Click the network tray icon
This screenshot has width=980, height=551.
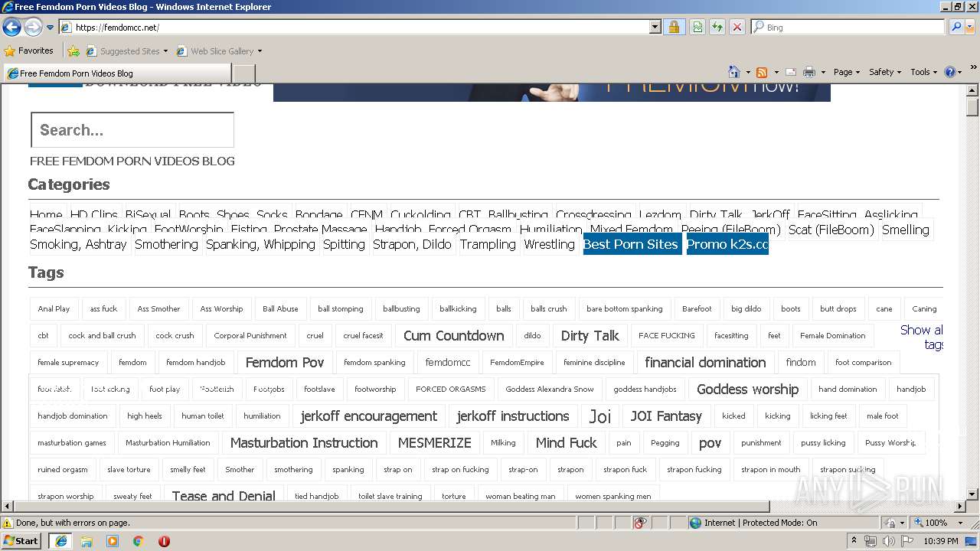click(x=871, y=541)
